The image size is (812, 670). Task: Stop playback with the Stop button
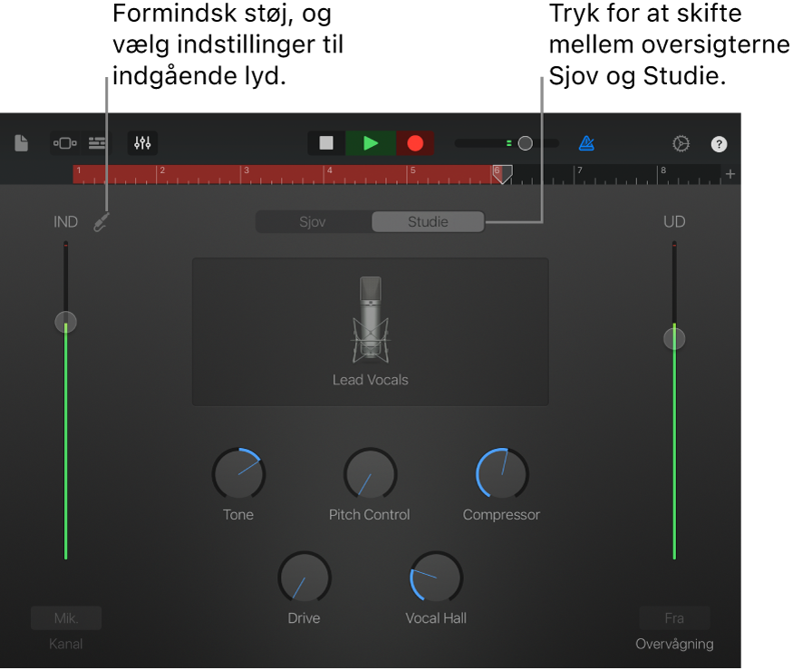click(x=326, y=143)
